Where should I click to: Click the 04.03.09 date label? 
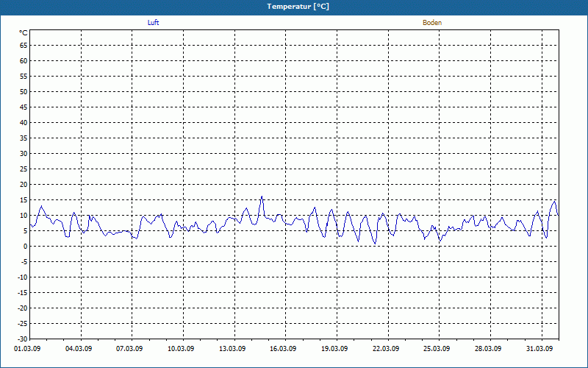pos(79,349)
